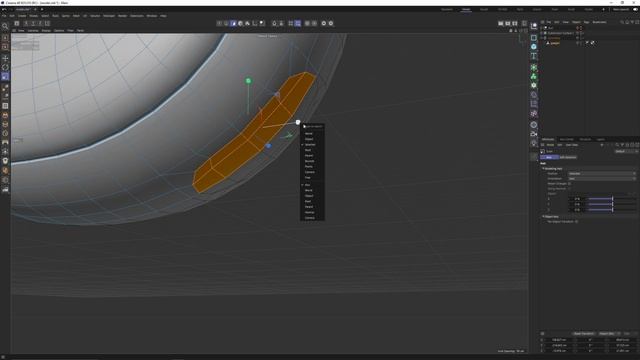The height and width of the screenshot is (360, 640).
Task: Open the Position dropdown in Modeling Axis
Action: coord(602,173)
